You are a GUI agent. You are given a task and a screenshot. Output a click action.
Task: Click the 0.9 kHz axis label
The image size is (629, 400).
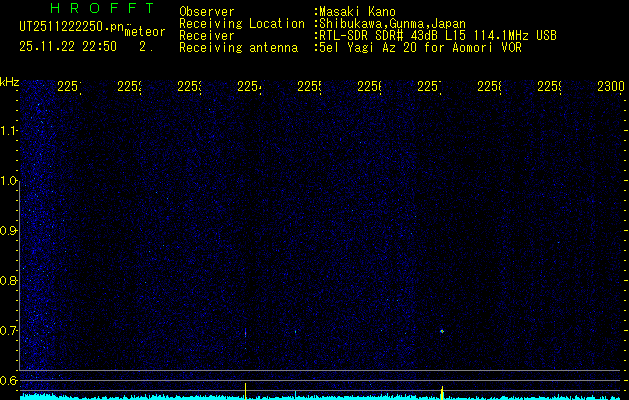[9, 231]
